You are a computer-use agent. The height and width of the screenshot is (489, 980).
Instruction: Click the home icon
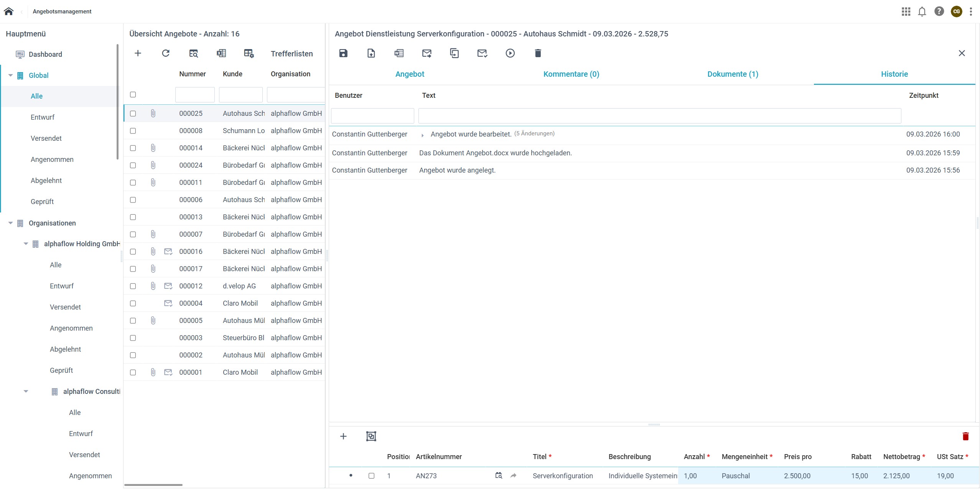(9, 12)
